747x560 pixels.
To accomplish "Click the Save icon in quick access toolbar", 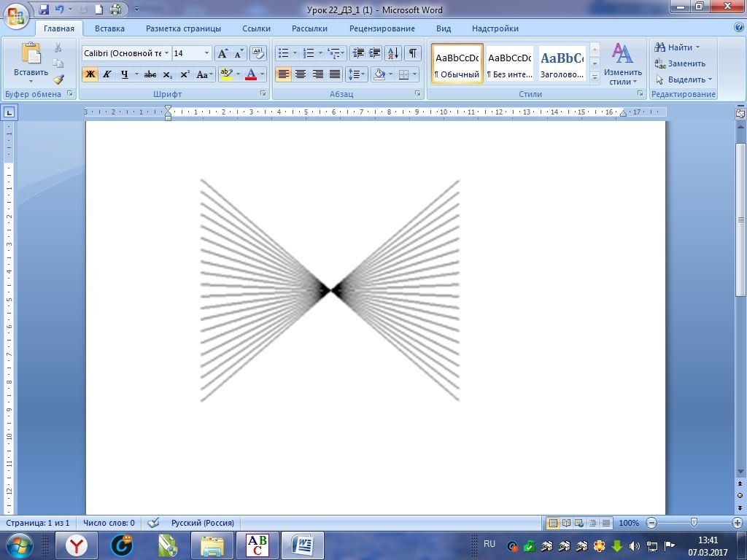I will coord(44,9).
